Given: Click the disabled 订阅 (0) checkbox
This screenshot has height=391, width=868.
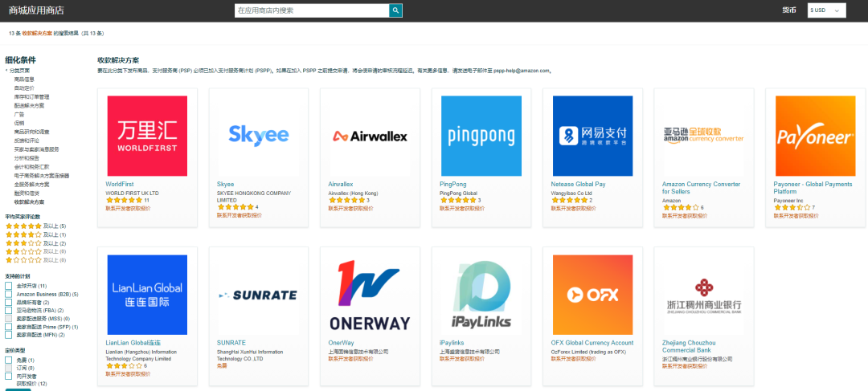Looking at the screenshot, I should tap(8, 368).
